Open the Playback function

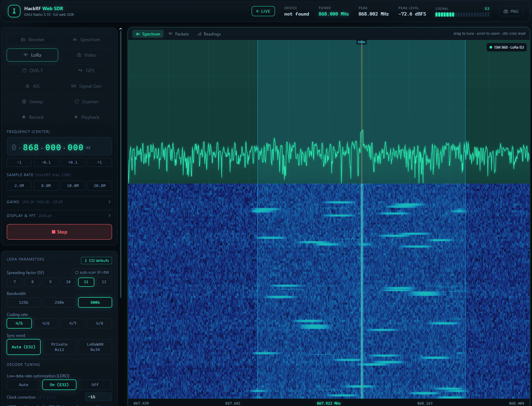(x=86, y=117)
